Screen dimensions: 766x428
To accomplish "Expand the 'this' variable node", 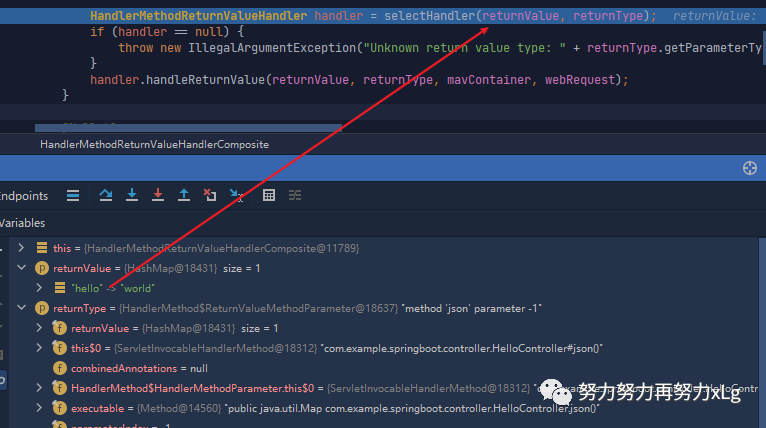I will point(21,248).
